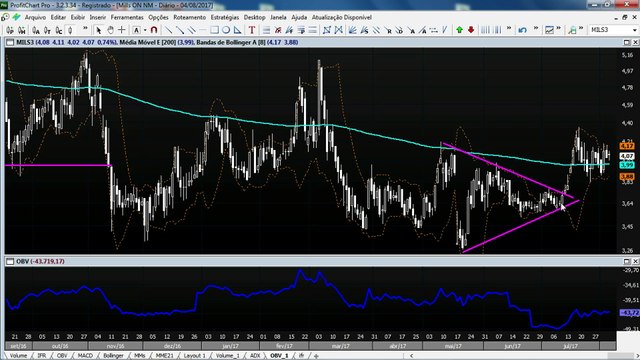Viewport: 640px width, 360px height.
Task: Switch to the Volume tab
Action: 18,356
